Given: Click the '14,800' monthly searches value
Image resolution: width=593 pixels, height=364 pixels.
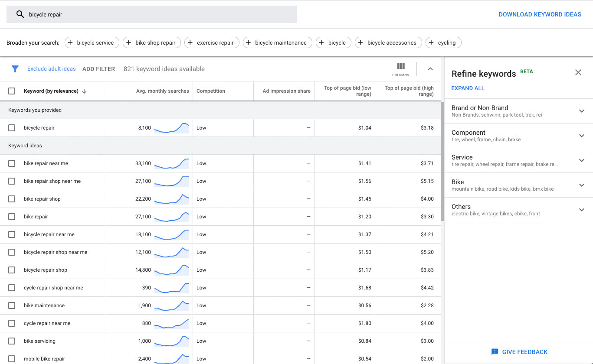Looking at the screenshot, I should pyautogui.click(x=143, y=270).
